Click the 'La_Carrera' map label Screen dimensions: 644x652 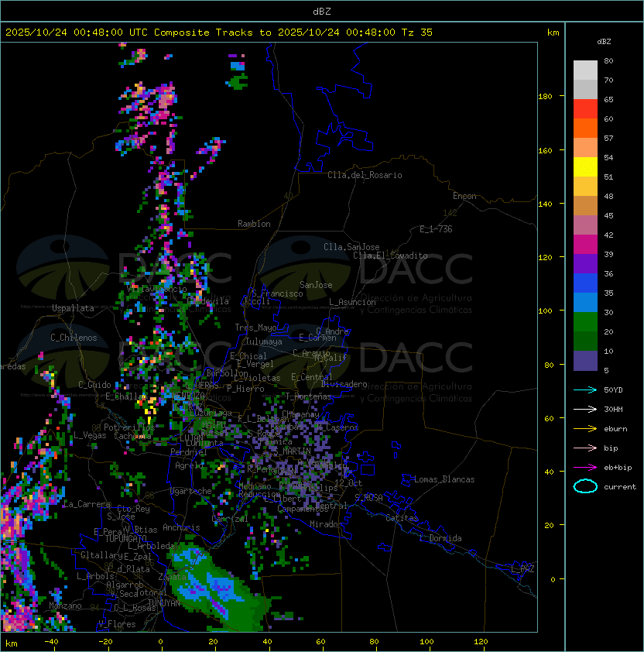point(87,504)
